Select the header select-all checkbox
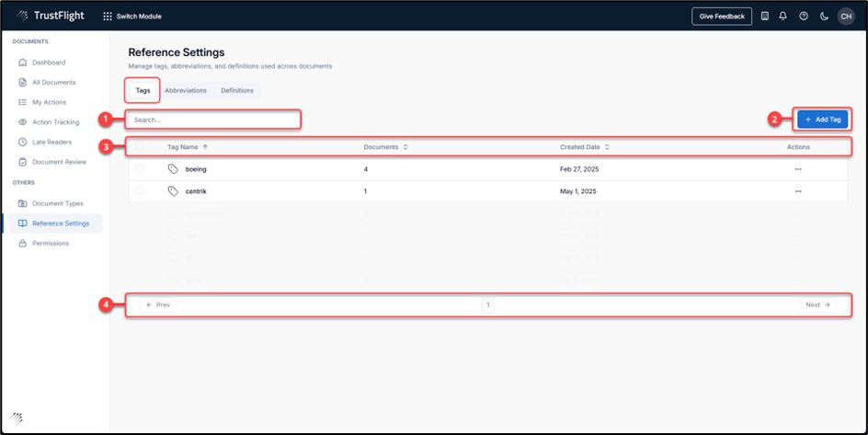 coord(140,146)
